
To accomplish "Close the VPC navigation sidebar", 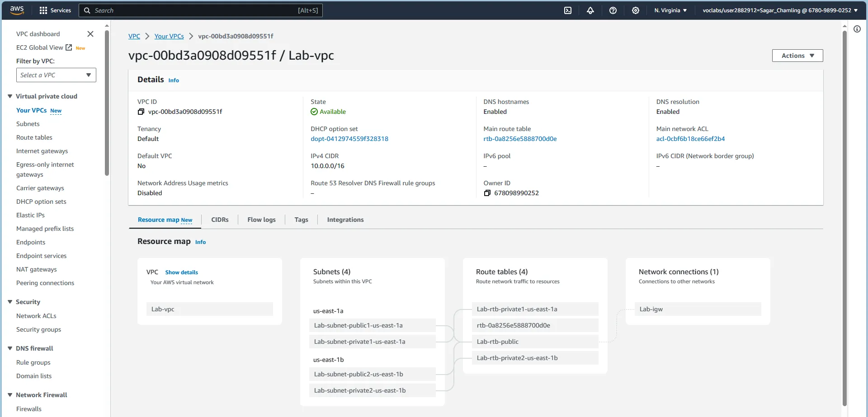I will click(90, 34).
